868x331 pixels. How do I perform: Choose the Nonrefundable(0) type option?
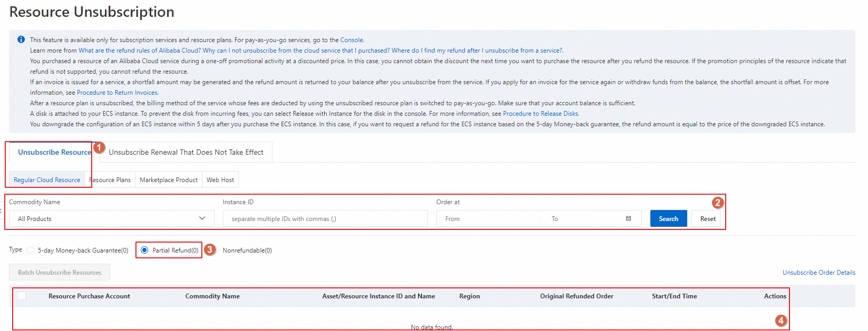click(x=247, y=250)
